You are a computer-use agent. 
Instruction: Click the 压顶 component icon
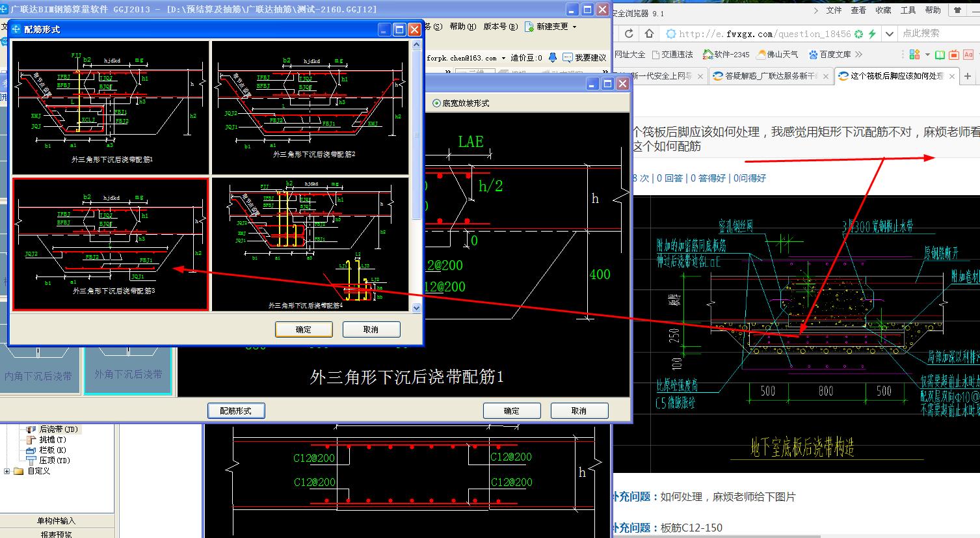pyautogui.click(x=31, y=461)
